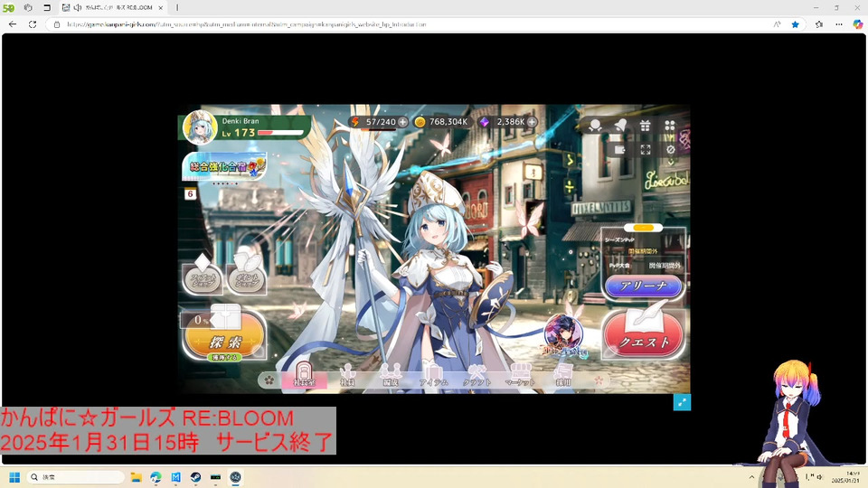The height and width of the screenshot is (488, 868).
Task: Open the strengthening camp event banner
Action: point(224,166)
